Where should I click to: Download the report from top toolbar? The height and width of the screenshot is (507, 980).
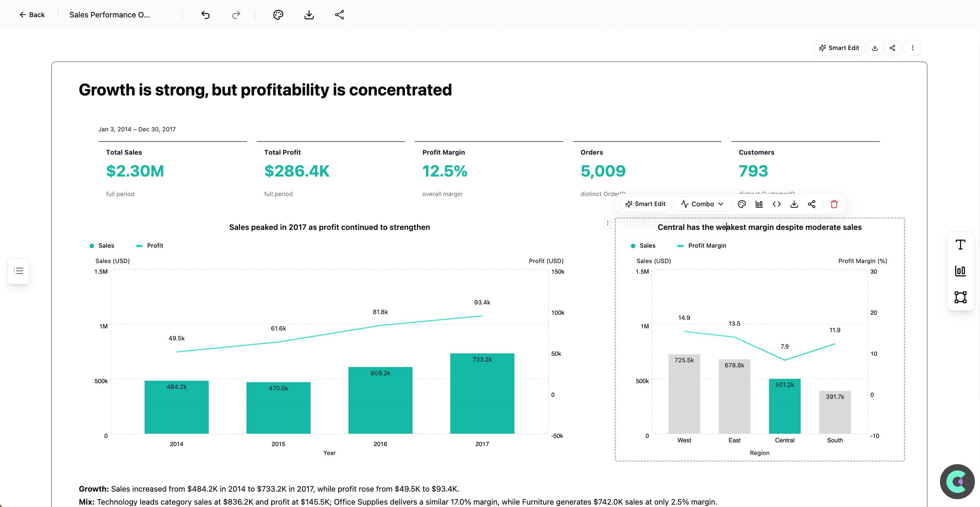point(309,15)
